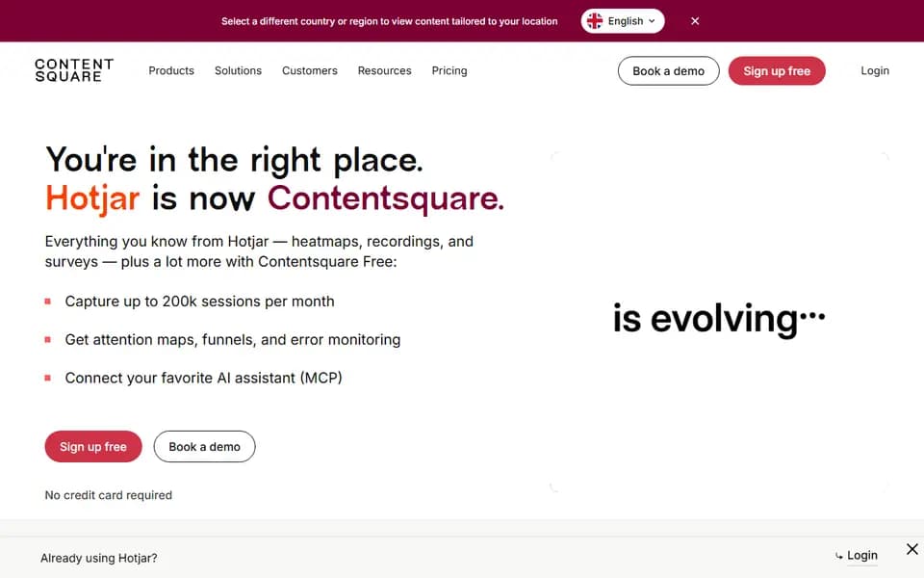Click 'Capture up to 200k sessions per month'

199,302
